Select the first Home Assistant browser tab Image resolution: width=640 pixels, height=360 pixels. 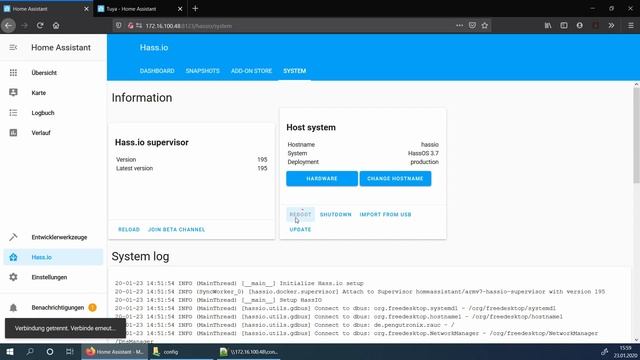pos(46,9)
